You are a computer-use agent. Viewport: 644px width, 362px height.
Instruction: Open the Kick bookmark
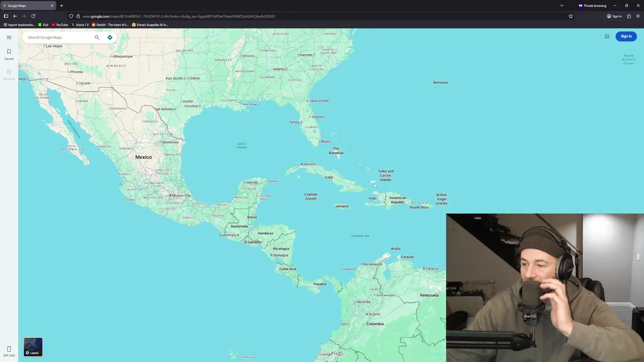coord(43,25)
